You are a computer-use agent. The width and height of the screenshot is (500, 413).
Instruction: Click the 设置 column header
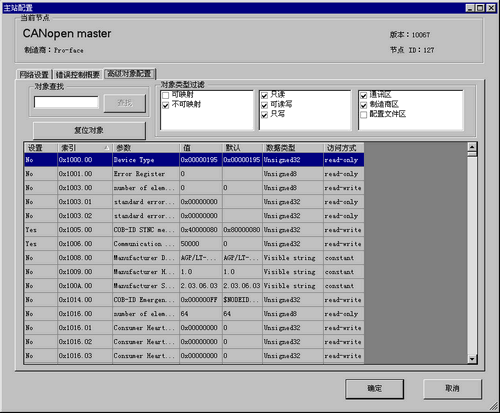(x=41, y=148)
